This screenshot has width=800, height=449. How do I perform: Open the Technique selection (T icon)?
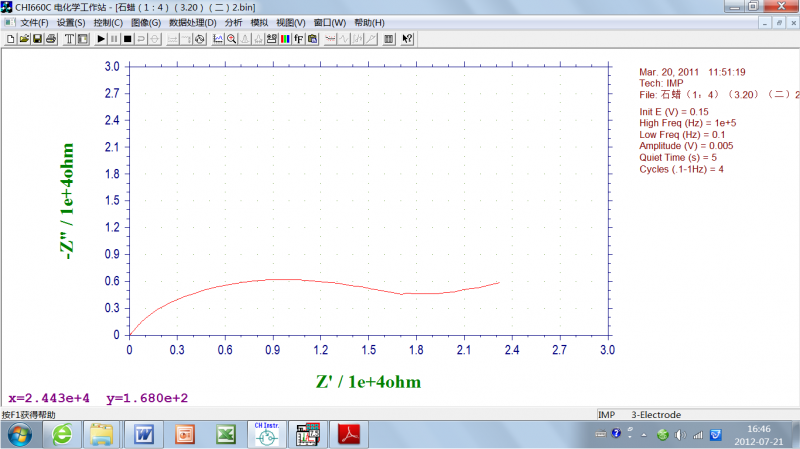click(69, 39)
